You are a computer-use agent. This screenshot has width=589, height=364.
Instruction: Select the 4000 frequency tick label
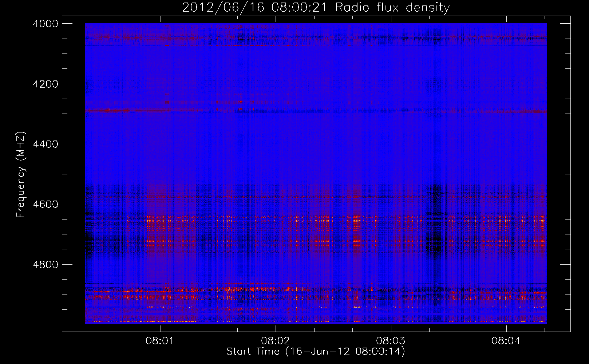[46, 24]
